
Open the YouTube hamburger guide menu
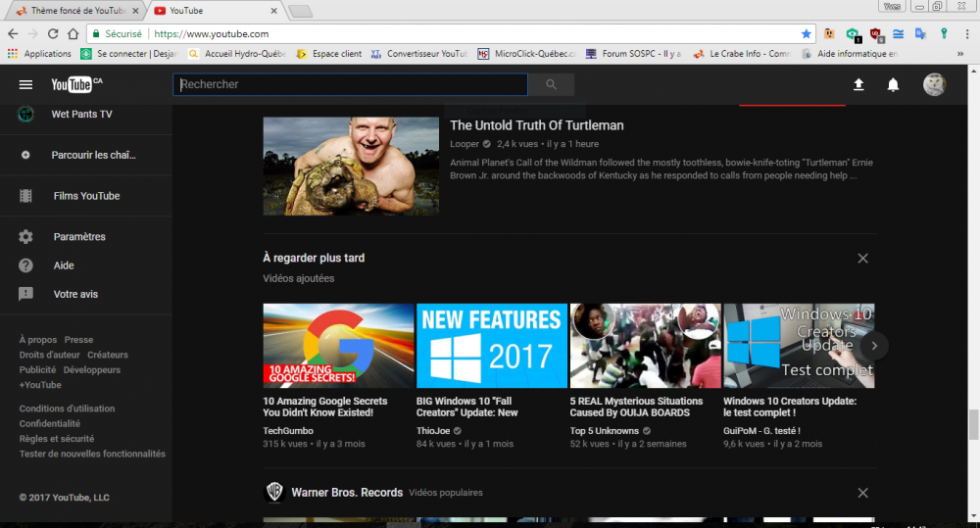click(x=25, y=85)
